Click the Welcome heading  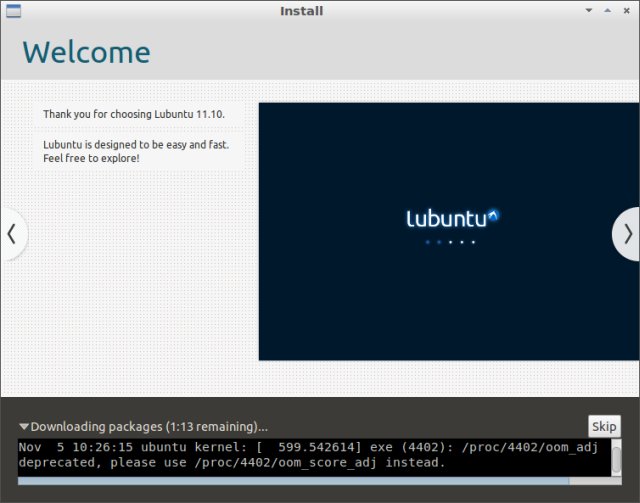coord(86,52)
